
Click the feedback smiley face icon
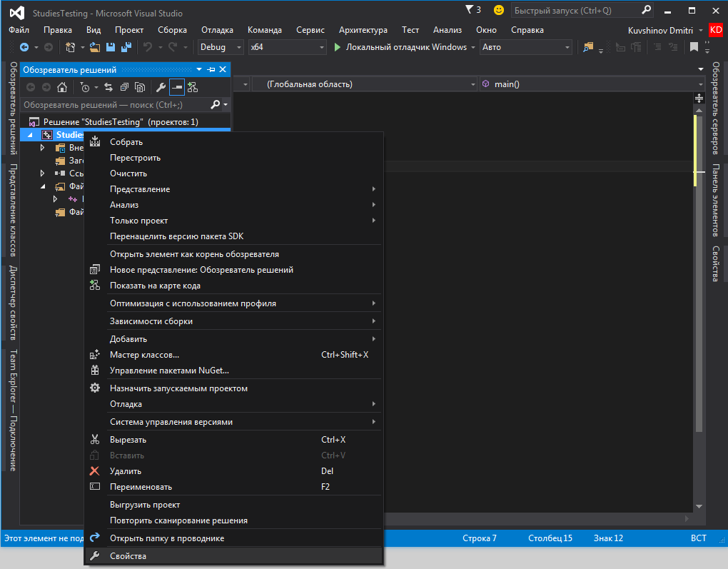tap(498, 10)
